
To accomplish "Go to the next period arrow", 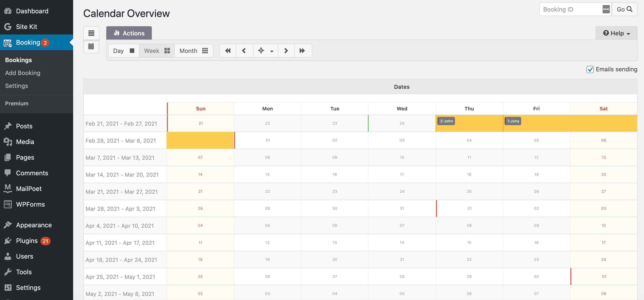I will tap(286, 51).
